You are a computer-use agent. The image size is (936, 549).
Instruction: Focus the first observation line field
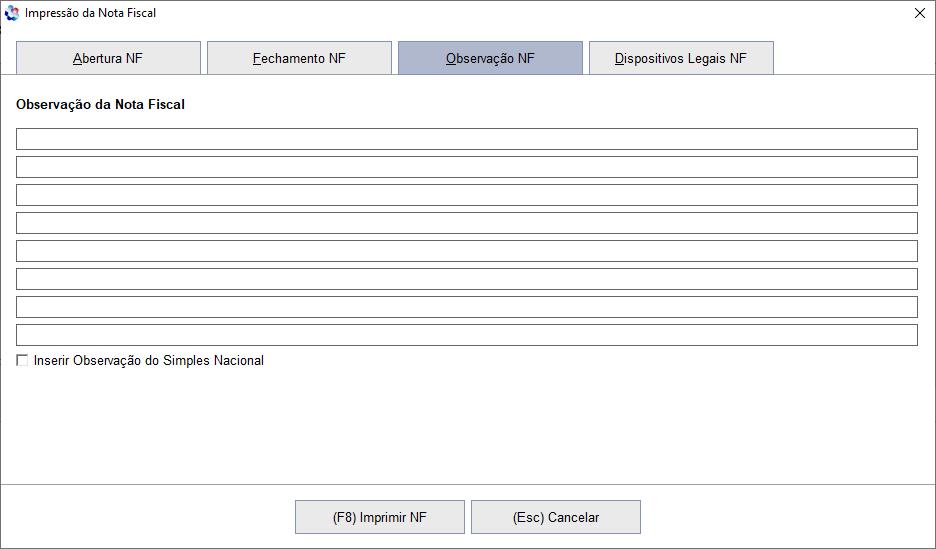click(467, 139)
